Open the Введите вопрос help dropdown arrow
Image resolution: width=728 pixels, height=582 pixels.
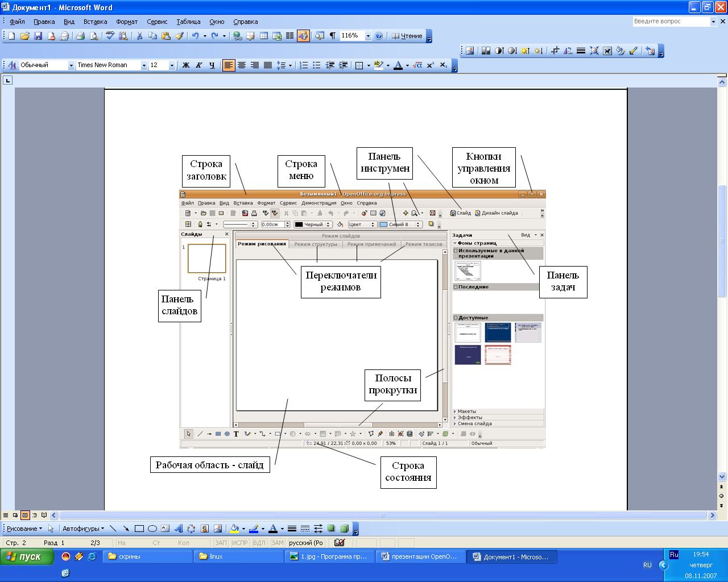pyautogui.click(x=713, y=22)
